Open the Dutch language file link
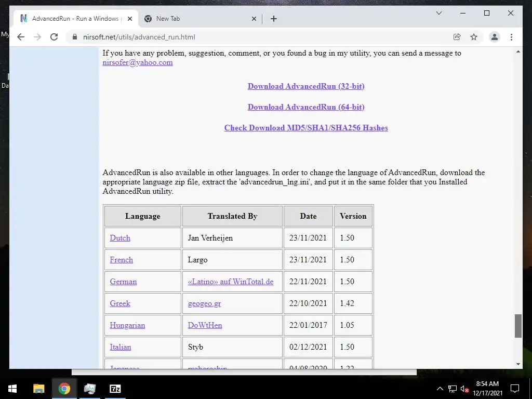The image size is (532, 399). pos(120,238)
